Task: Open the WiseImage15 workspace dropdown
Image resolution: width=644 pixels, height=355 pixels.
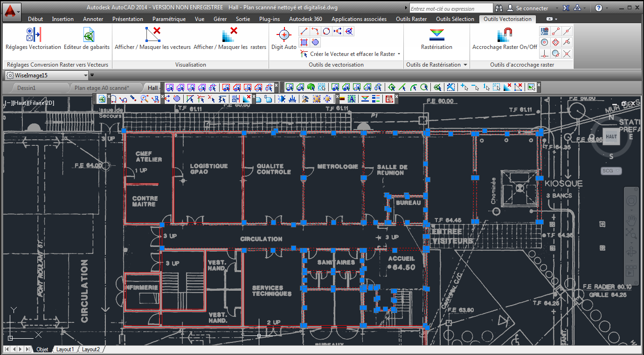Action: click(x=86, y=75)
